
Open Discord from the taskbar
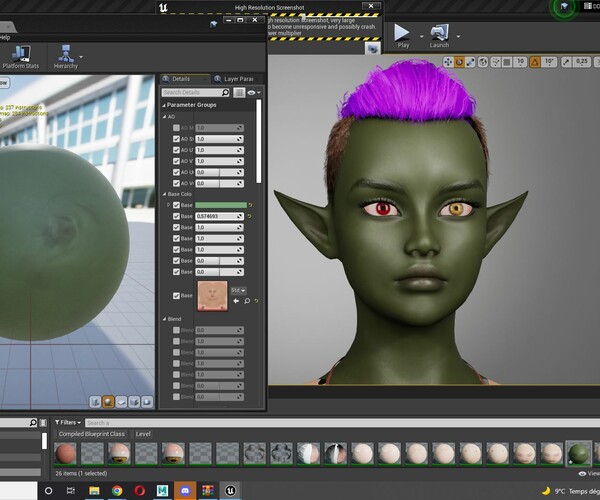185,490
